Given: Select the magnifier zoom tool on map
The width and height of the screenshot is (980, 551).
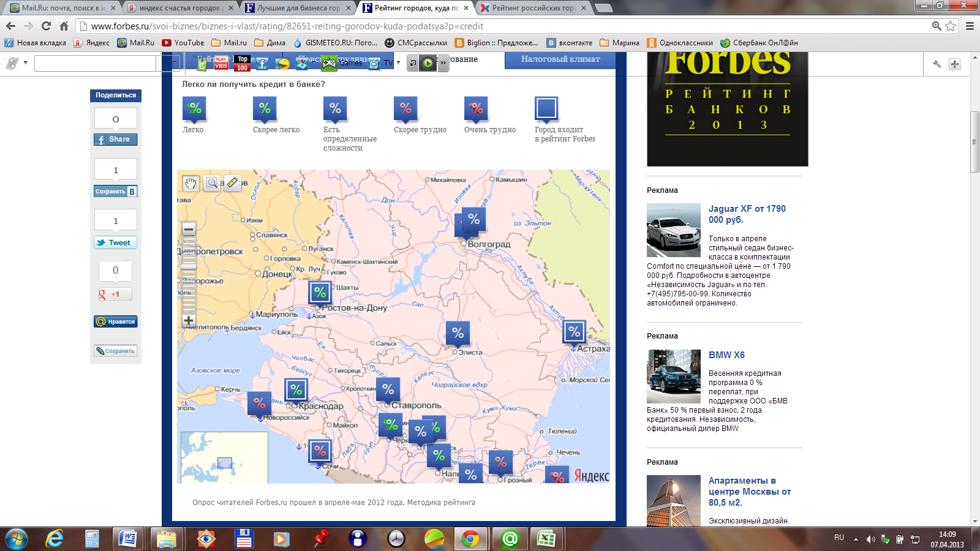Looking at the screenshot, I should point(212,183).
